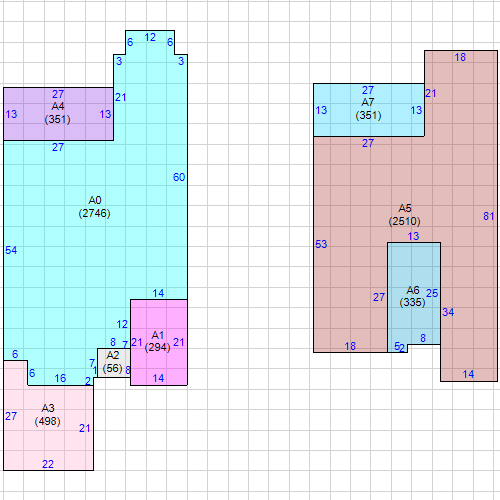Click the 54 dimension on A0's left edge
This screenshot has height=500, width=500.
pos(11,250)
